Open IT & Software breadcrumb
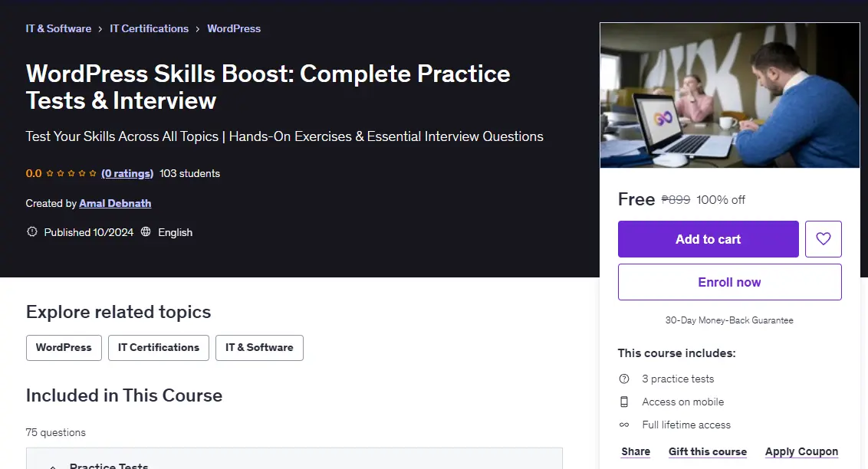The height and width of the screenshot is (469, 868). pos(58,29)
